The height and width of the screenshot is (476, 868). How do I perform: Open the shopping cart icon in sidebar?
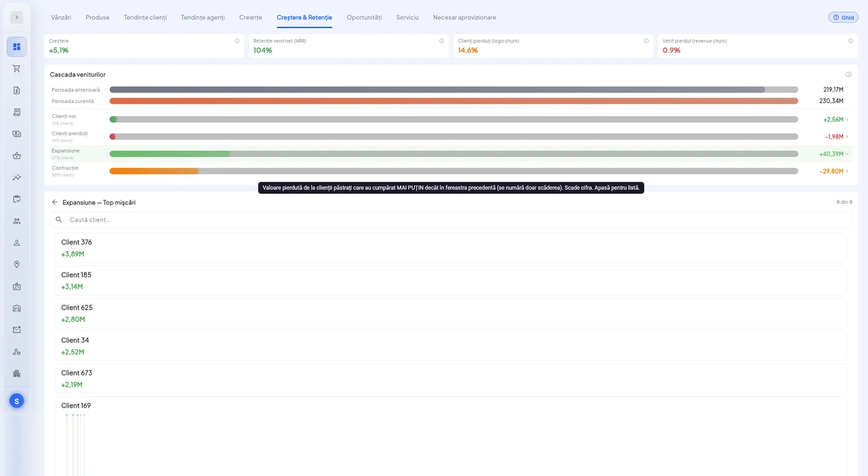point(17,68)
